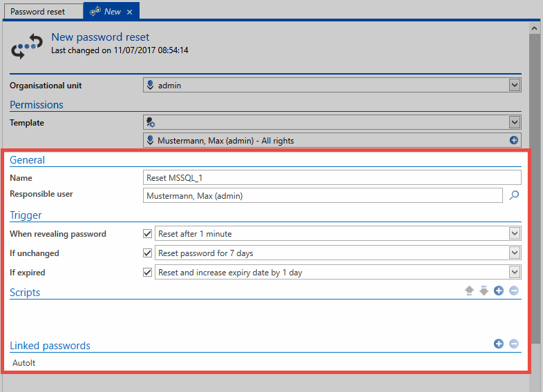
Task: Switch to the Password reset tab
Action: (x=43, y=12)
